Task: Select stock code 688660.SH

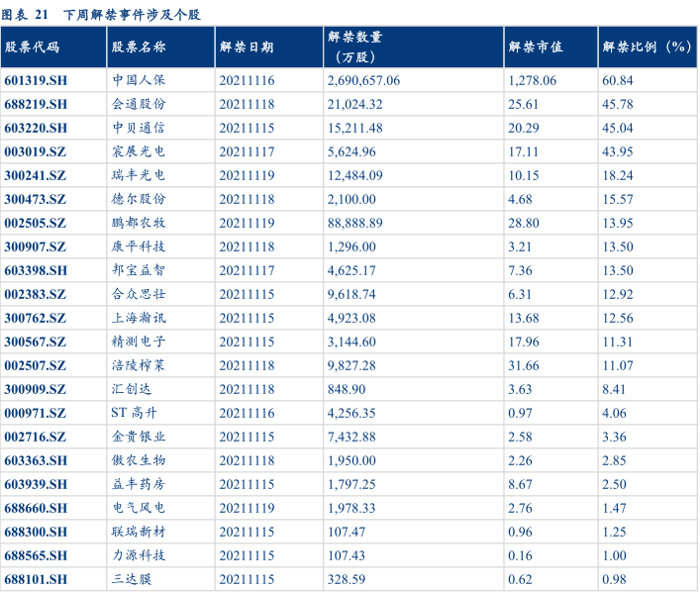Action: (x=36, y=508)
